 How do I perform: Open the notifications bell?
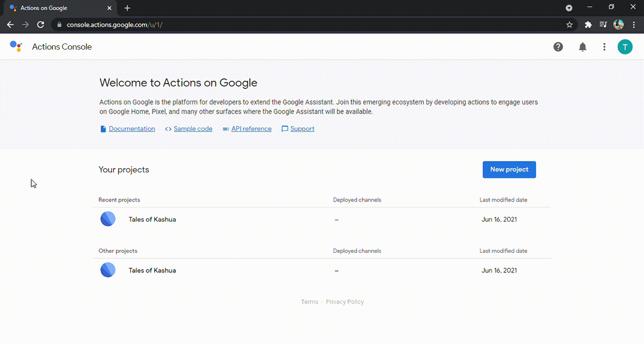583,47
